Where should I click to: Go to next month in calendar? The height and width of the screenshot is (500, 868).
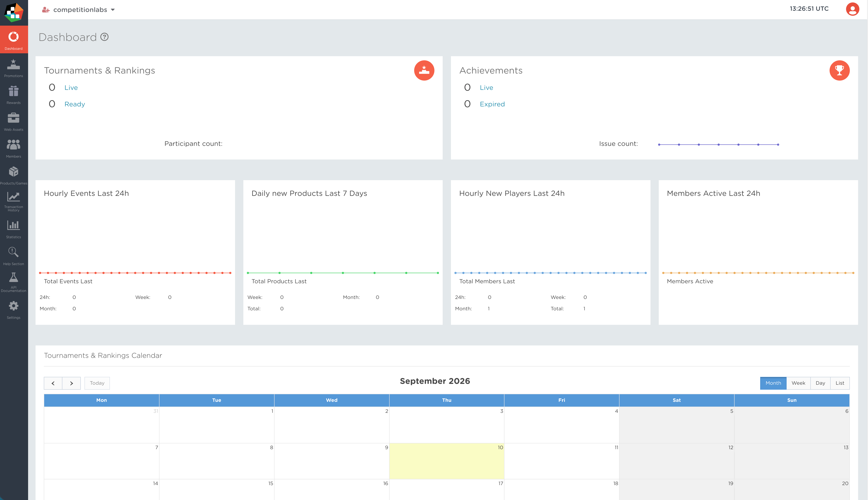(71, 383)
